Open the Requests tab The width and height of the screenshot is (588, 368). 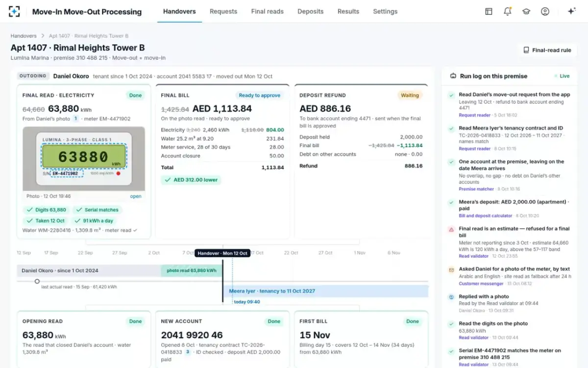tap(223, 11)
